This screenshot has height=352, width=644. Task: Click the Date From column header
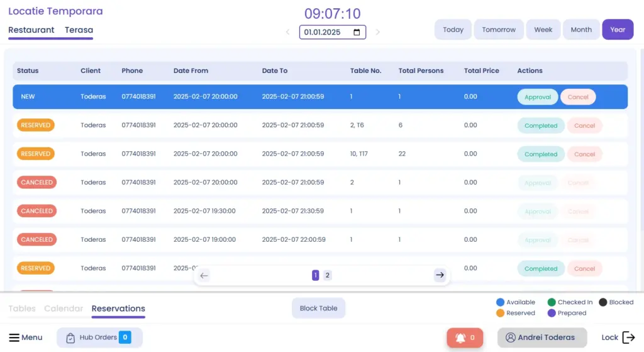pos(191,71)
